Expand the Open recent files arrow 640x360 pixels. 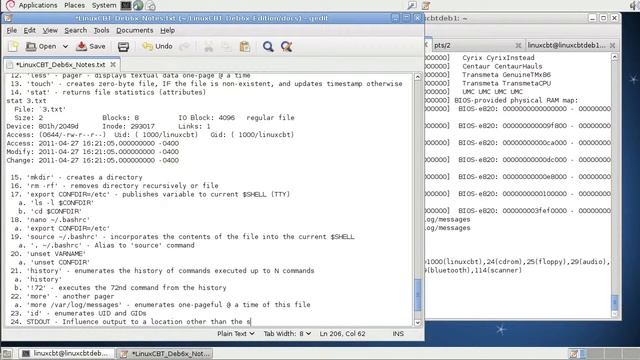(x=65, y=47)
